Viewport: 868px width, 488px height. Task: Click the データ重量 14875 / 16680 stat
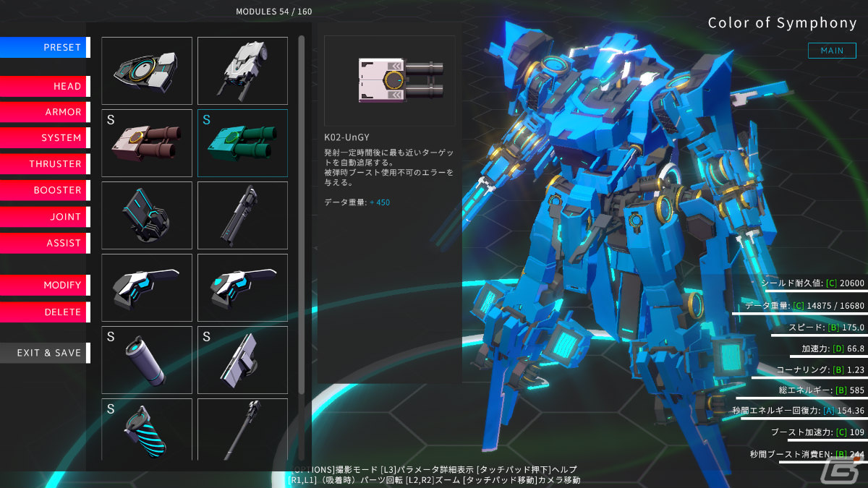pos(805,306)
